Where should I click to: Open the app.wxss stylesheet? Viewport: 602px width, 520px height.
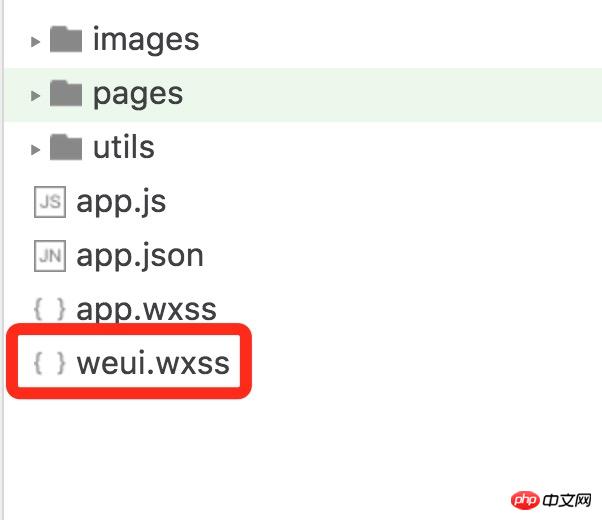click(147, 310)
